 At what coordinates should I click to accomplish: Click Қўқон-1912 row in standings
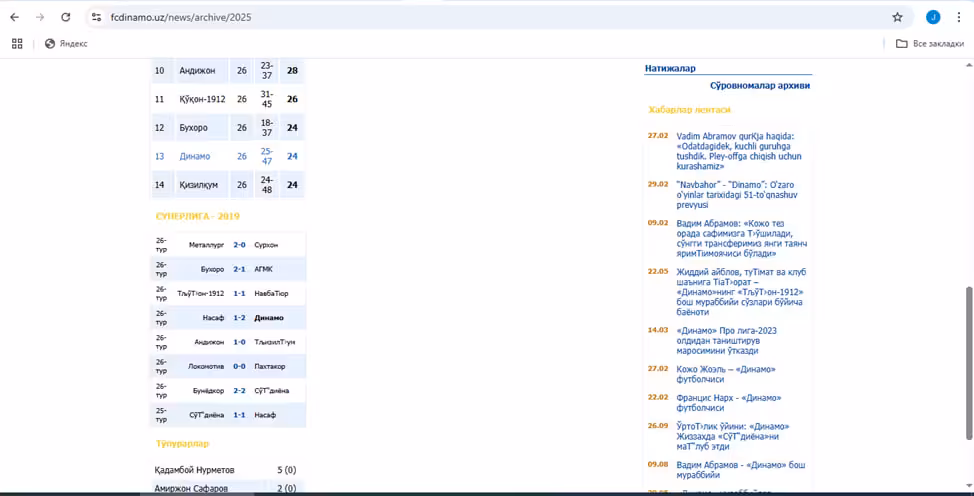coord(228,99)
